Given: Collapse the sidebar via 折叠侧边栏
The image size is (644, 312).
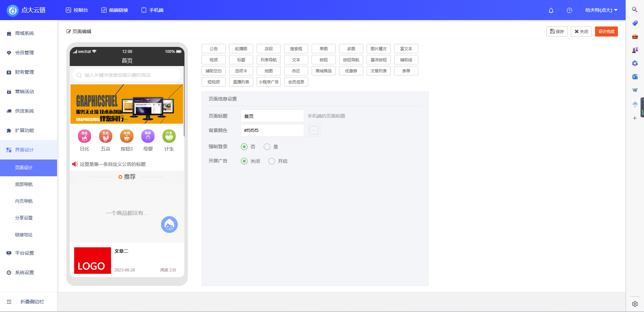Looking at the screenshot, I should [x=29, y=302].
